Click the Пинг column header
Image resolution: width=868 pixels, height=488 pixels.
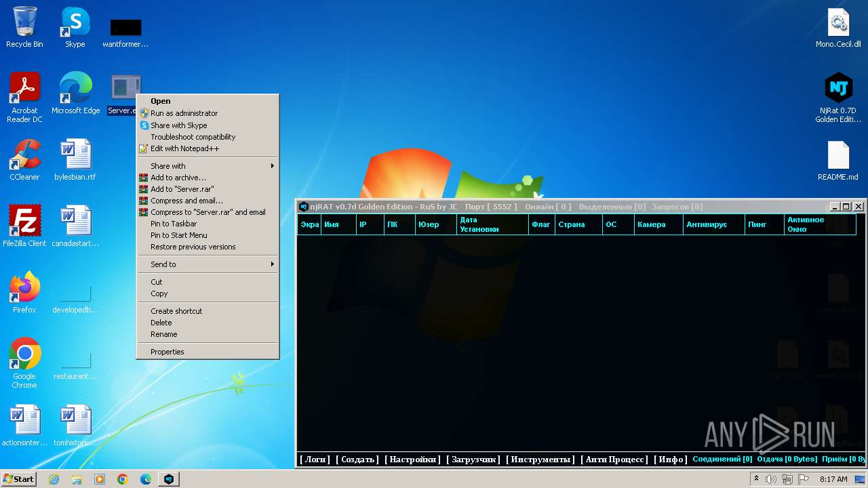(x=764, y=224)
